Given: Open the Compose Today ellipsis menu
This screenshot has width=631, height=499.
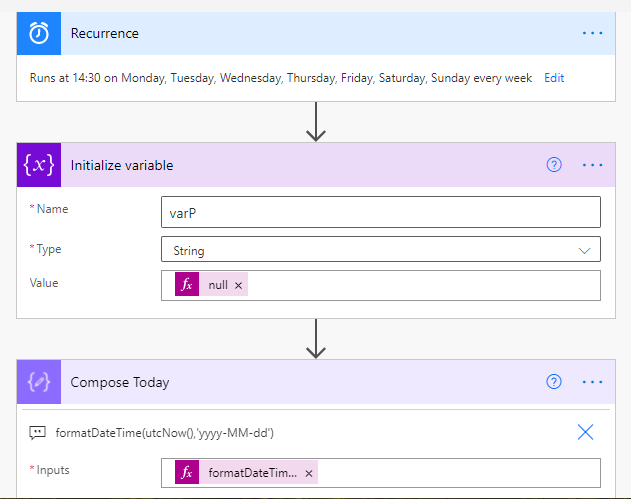Looking at the screenshot, I should pos(593,382).
